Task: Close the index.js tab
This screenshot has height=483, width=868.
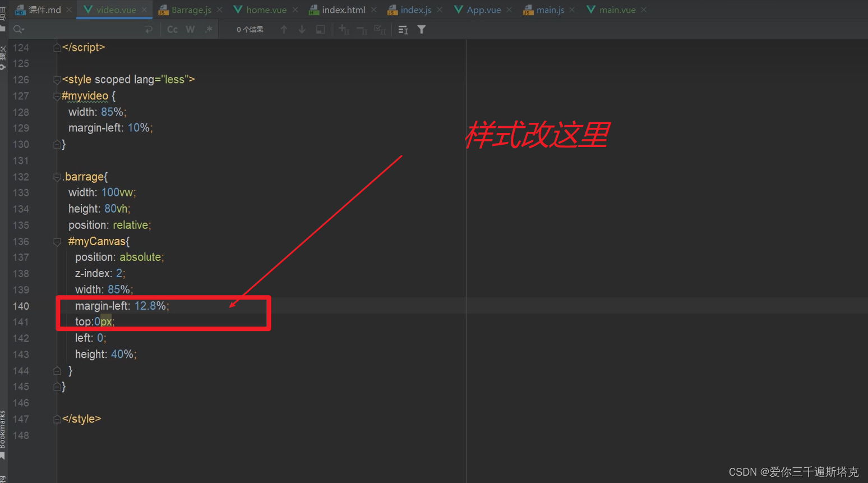Action: pyautogui.click(x=440, y=10)
